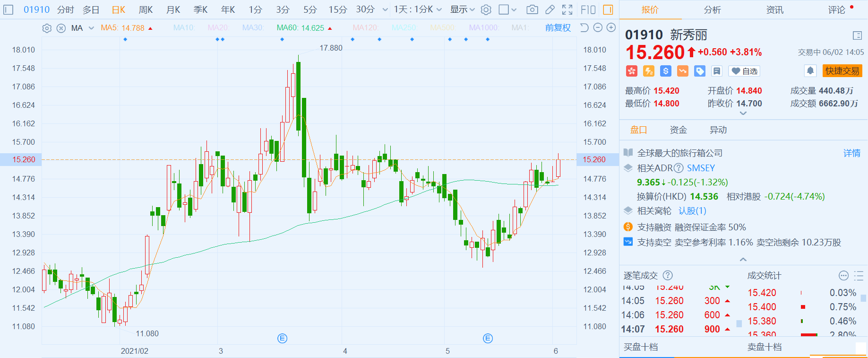Click the help icon next to 相关ADR

pyautogui.click(x=679, y=168)
